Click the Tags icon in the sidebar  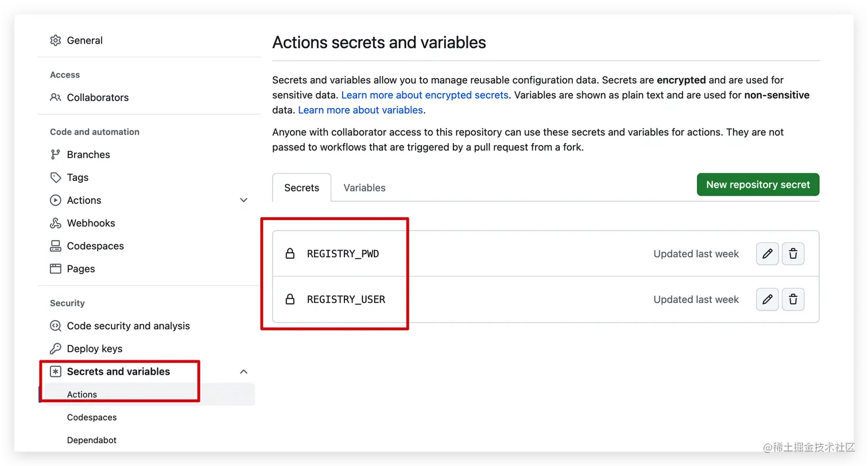click(x=56, y=178)
